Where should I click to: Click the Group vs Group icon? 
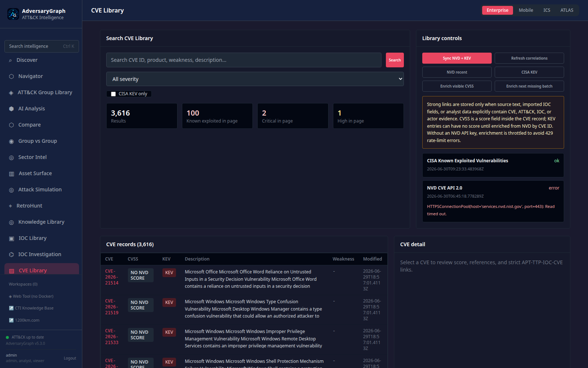[11, 141]
